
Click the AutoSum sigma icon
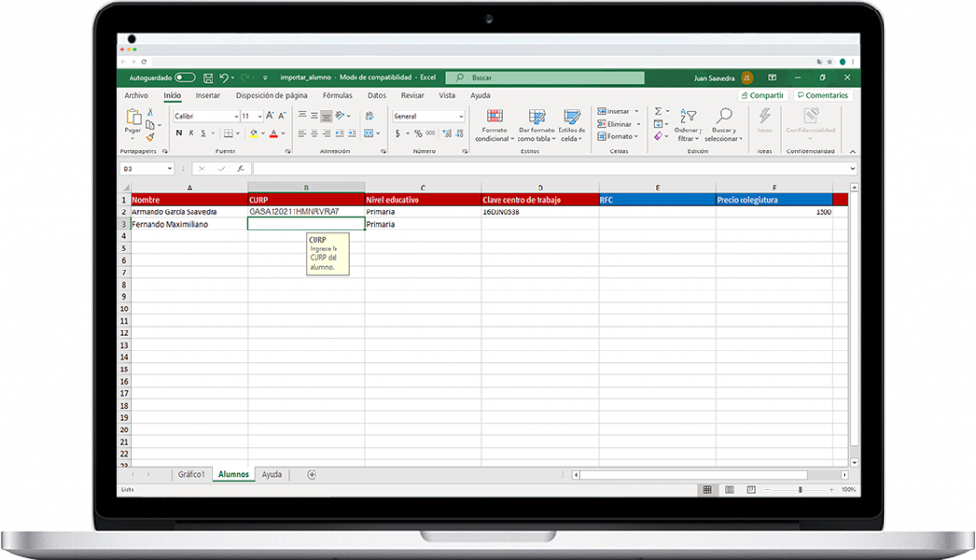pos(659,111)
